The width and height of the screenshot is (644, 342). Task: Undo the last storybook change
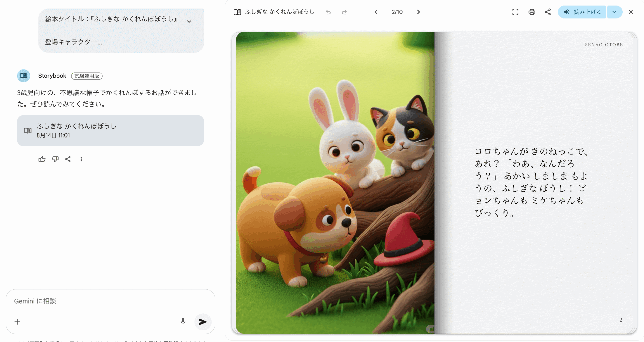pyautogui.click(x=328, y=12)
